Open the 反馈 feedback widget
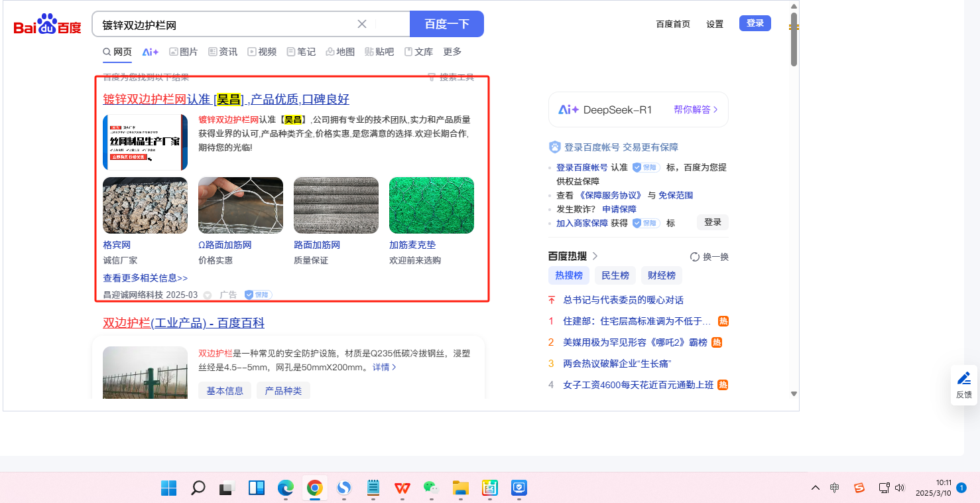This screenshot has height=503, width=980. tap(964, 385)
